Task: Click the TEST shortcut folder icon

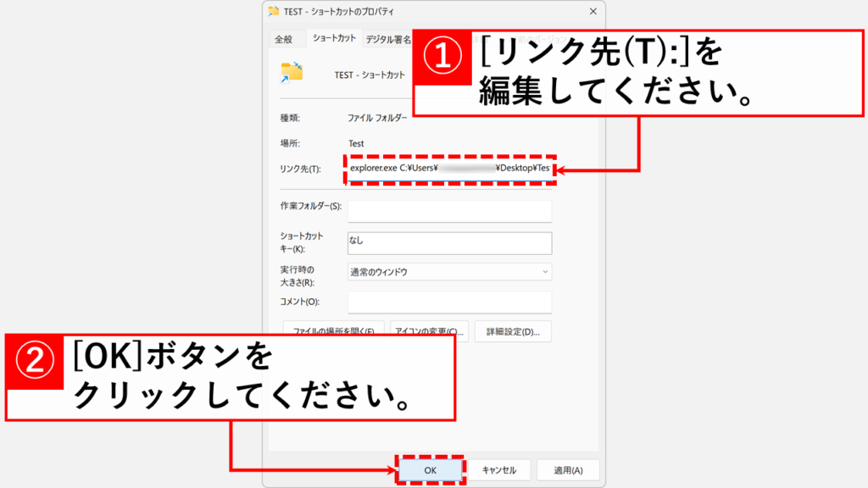Action: [292, 74]
